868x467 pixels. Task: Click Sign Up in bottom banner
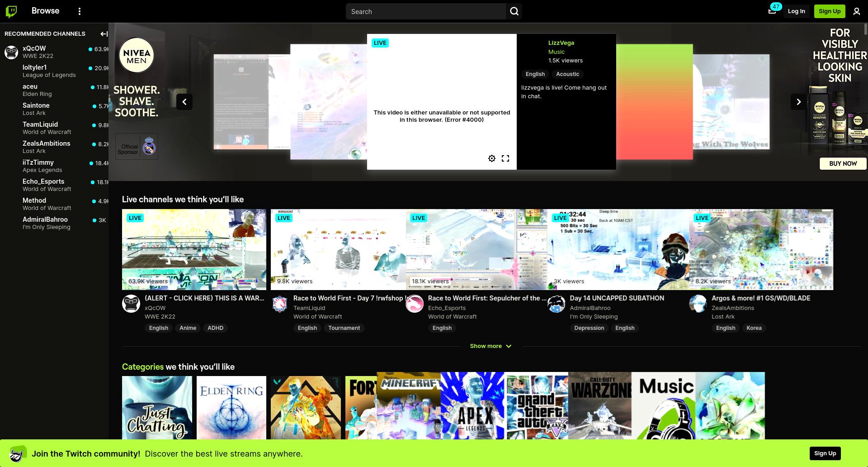coord(825,453)
